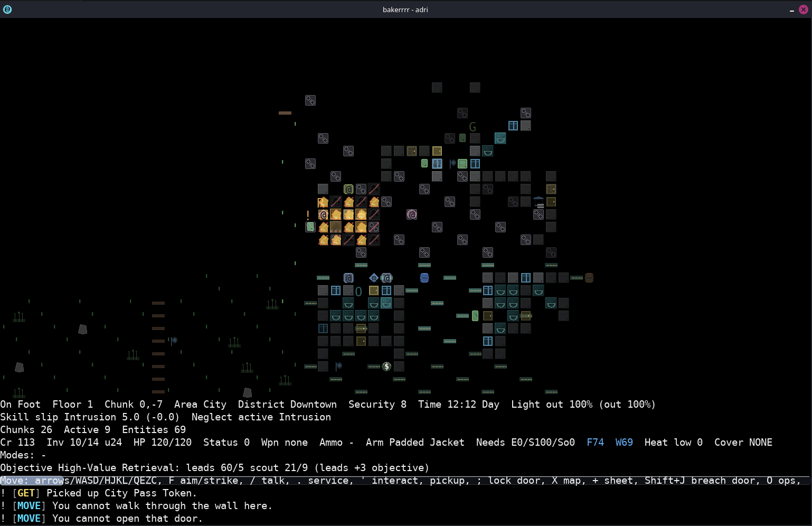Click the teal 0 glyph by window
Image resolution: width=812 pixels, height=526 pixels.
pos(358,291)
